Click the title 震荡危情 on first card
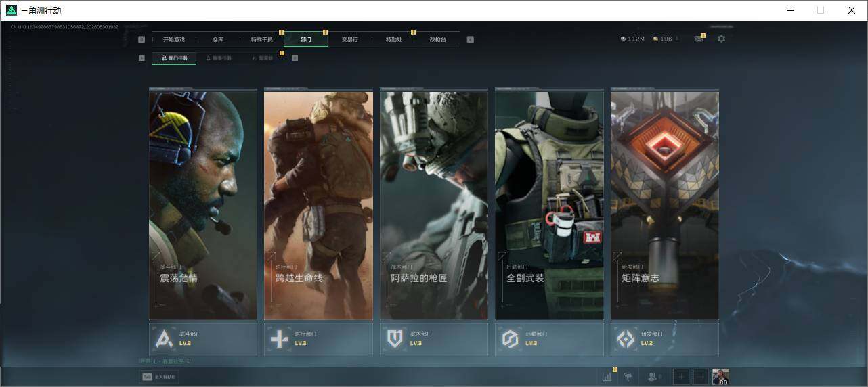 click(179, 278)
